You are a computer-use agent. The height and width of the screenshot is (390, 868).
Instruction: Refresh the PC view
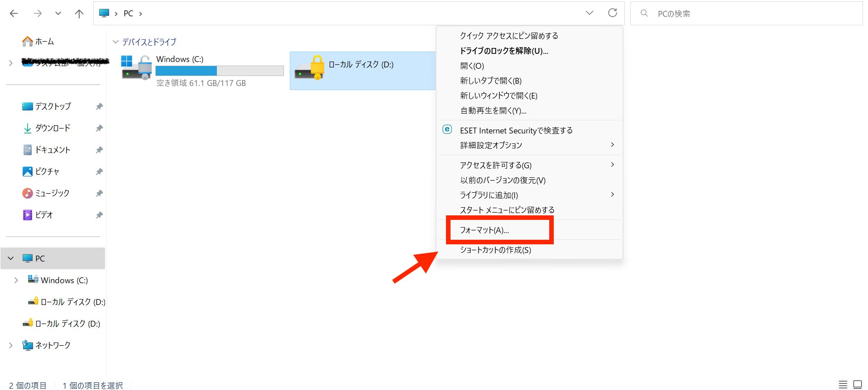pos(613,13)
